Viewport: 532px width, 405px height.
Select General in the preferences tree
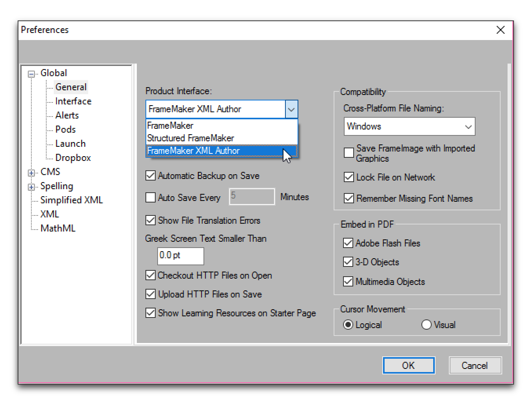(x=71, y=87)
